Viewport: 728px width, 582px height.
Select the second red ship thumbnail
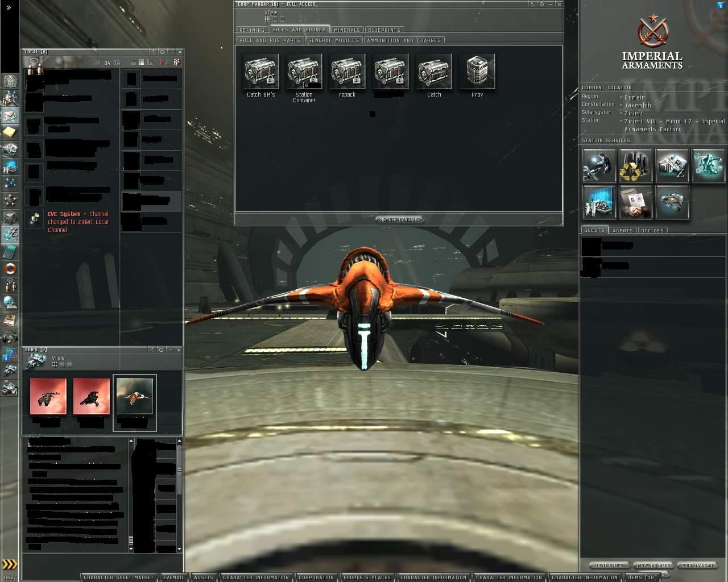point(91,397)
